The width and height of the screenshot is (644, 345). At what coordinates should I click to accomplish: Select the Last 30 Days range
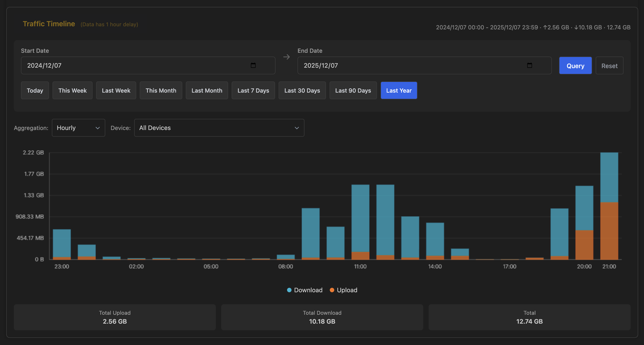point(302,90)
